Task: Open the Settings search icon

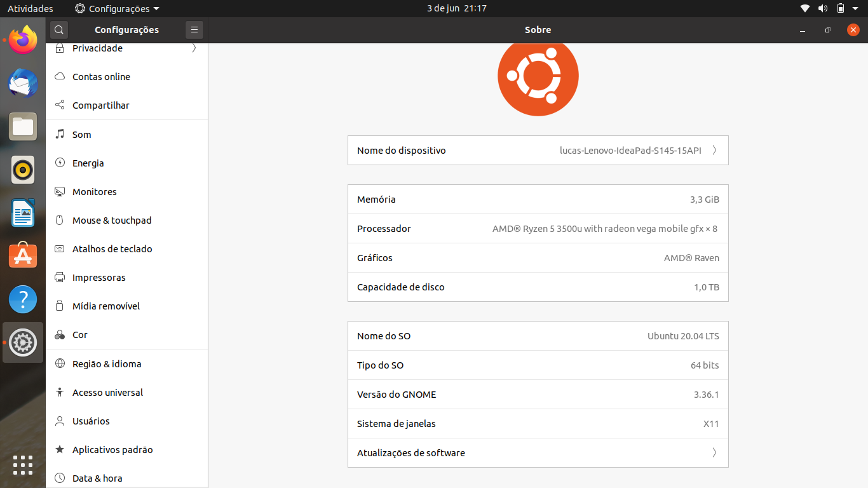Action: pos(59,30)
